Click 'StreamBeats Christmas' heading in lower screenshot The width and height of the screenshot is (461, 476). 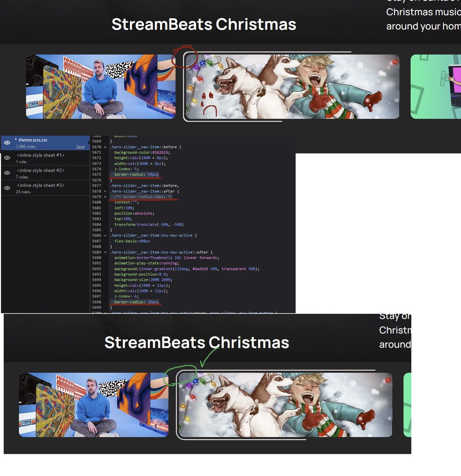(197, 343)
